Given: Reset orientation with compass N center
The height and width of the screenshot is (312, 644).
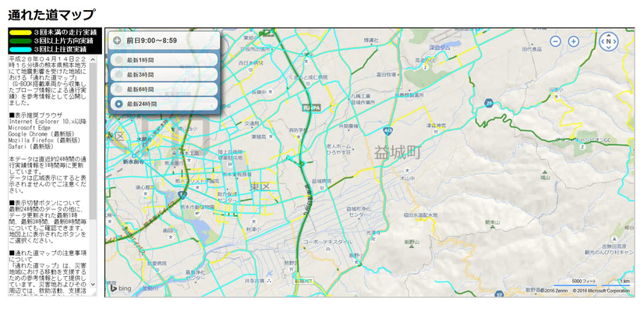Looking at the screenshot, I should pyautogui.click(x=609, y=41).
